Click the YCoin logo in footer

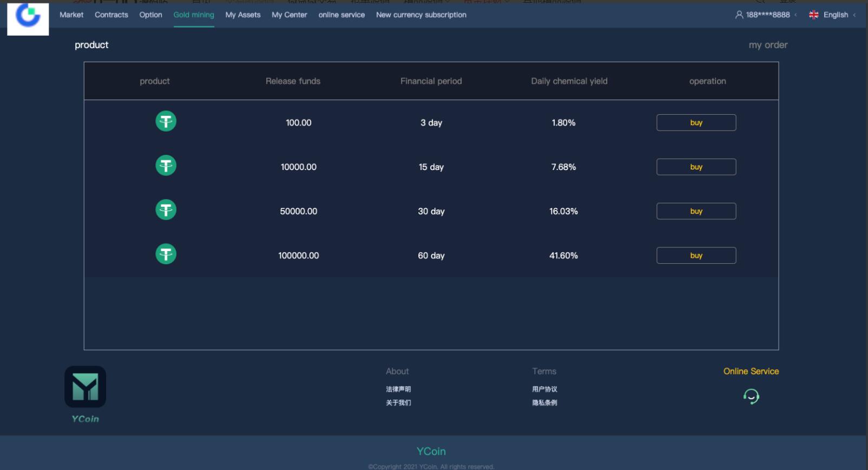[85, 387]
